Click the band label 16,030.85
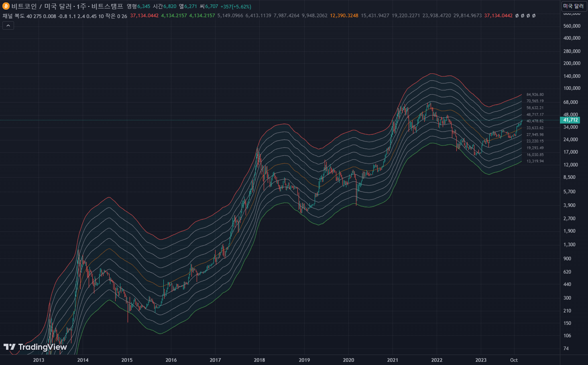This screenshot has width=588, height=365. (x=535, y=155)
